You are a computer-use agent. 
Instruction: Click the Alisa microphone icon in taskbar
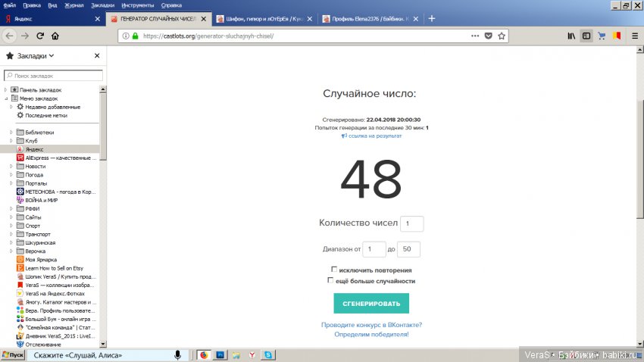click(x=177, y=355)
